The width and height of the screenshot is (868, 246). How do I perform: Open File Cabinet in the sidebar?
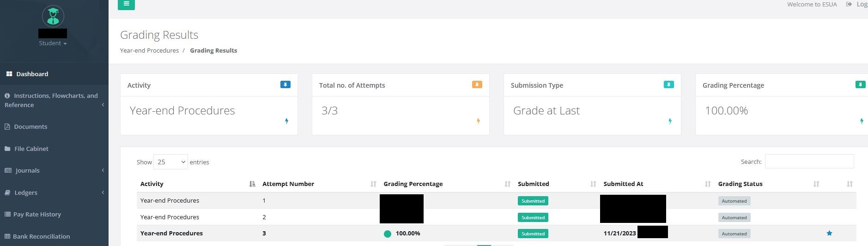point(31,149)
